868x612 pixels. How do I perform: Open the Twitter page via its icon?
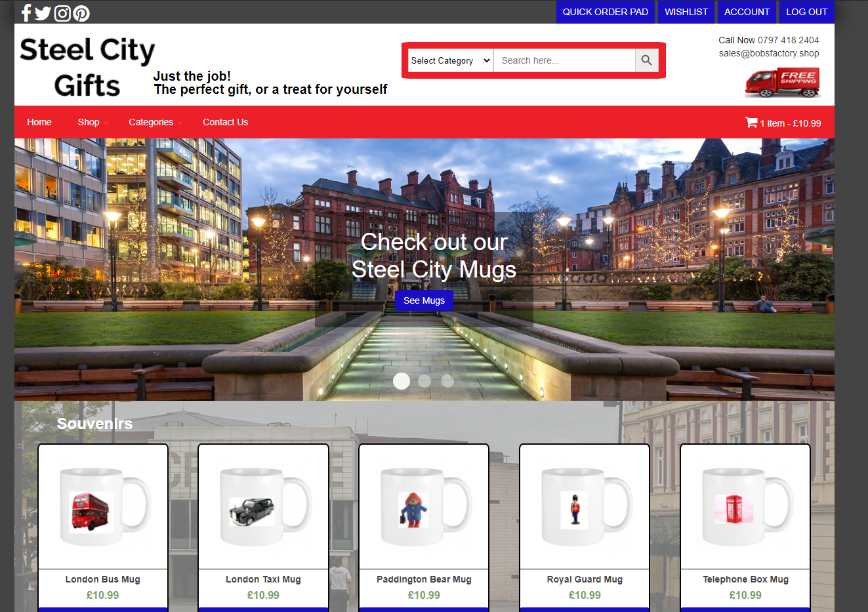[x=43, y=12]
